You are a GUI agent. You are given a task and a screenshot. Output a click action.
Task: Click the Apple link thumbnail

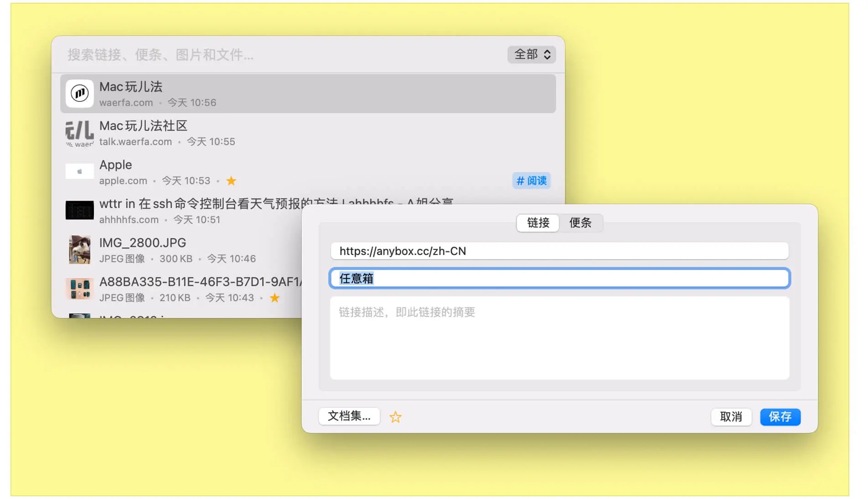click(x=79, y=172)
